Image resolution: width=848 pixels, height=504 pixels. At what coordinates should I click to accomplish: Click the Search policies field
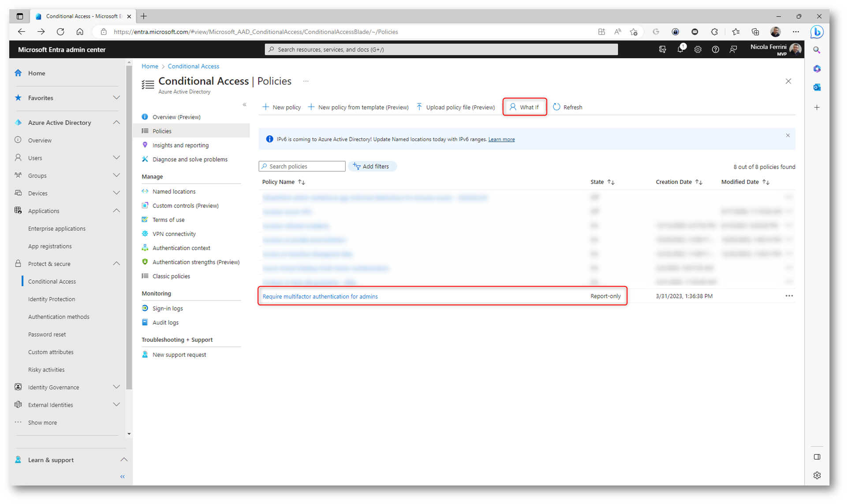(x=302, y=167)
